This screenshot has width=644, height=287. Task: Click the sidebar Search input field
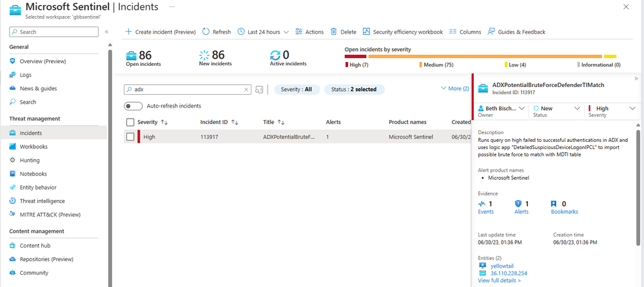click(54, 32)
